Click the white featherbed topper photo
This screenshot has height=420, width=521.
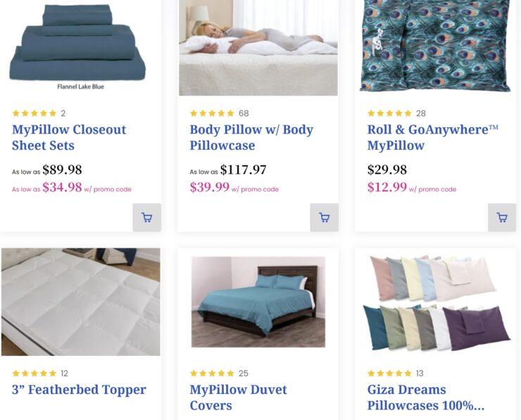pyautogui.click(x=81, y=302)
